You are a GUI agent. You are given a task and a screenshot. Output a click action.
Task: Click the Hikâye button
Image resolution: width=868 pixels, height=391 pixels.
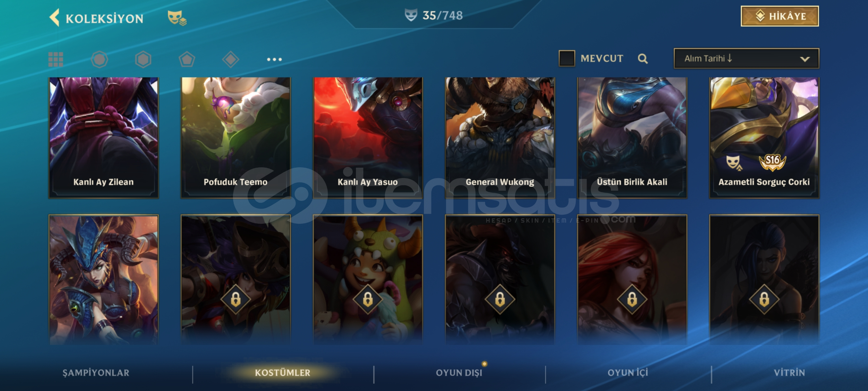click(x=780, y=16)
